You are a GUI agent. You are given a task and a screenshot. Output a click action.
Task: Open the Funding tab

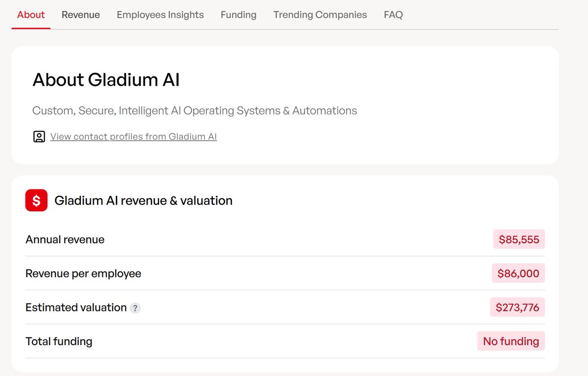pyautogui.click(x=239, y=15)
